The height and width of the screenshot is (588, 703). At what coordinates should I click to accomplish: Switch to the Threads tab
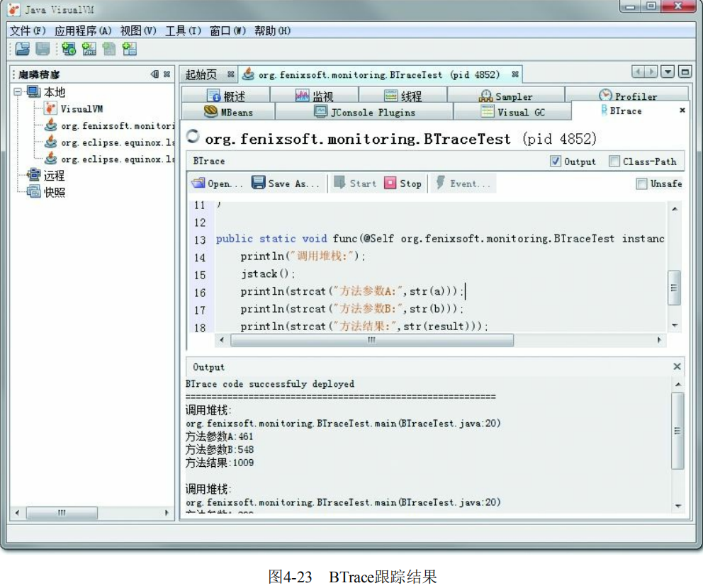pyautogui.click(x=403, y=96)
